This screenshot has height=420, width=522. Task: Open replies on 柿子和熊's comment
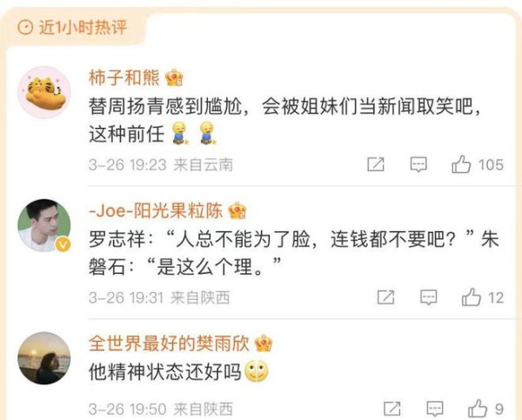coord(418,164)
